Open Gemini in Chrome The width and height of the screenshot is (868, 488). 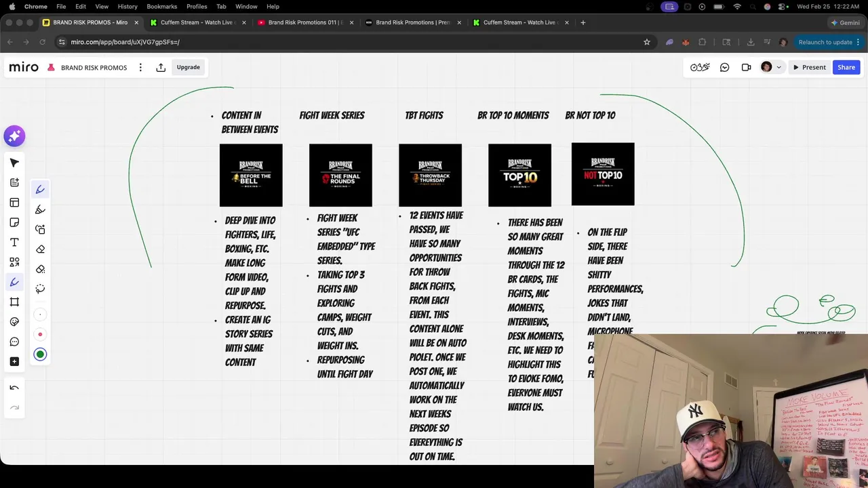[x=845, y=22]
